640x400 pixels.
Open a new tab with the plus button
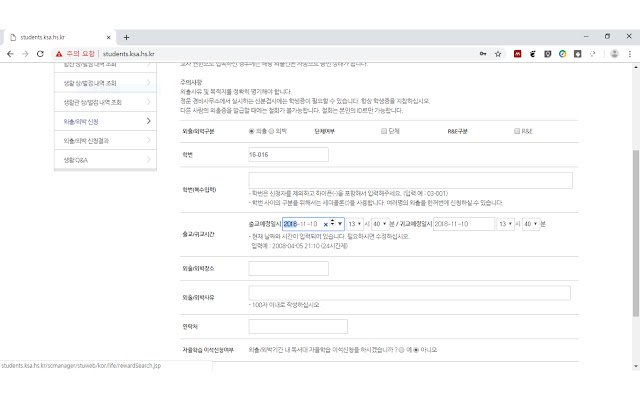[127, 37]
